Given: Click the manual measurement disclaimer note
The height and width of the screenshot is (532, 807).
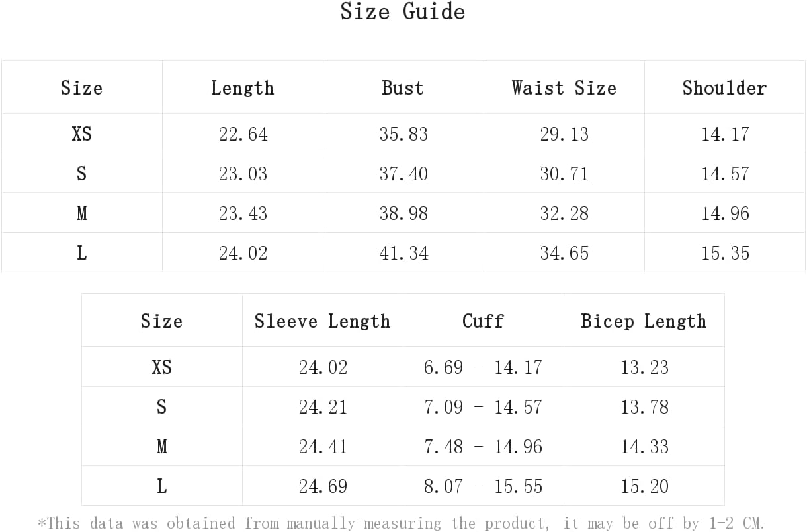Looking at the screenshot, I should (401, 523).
